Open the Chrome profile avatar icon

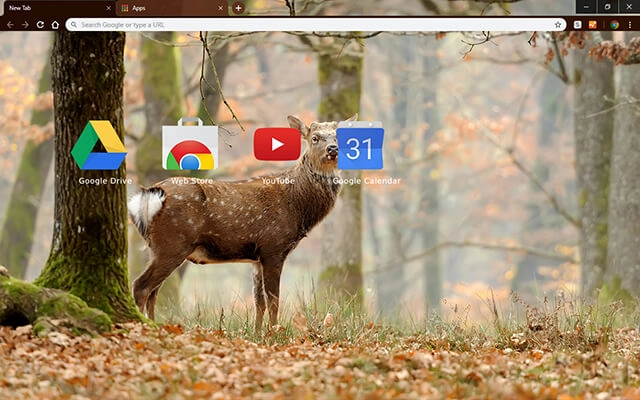[x=614, y=25]
